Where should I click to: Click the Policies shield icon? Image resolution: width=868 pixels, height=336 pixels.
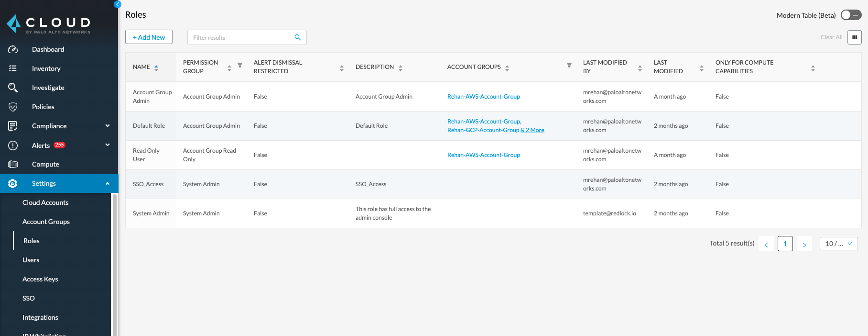pos(13,107)
